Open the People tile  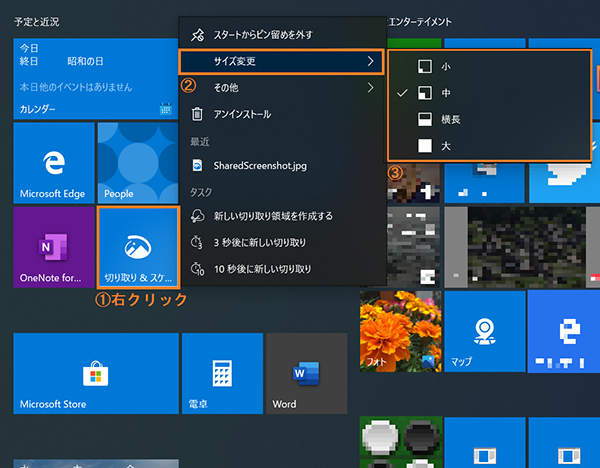[136, 163]
